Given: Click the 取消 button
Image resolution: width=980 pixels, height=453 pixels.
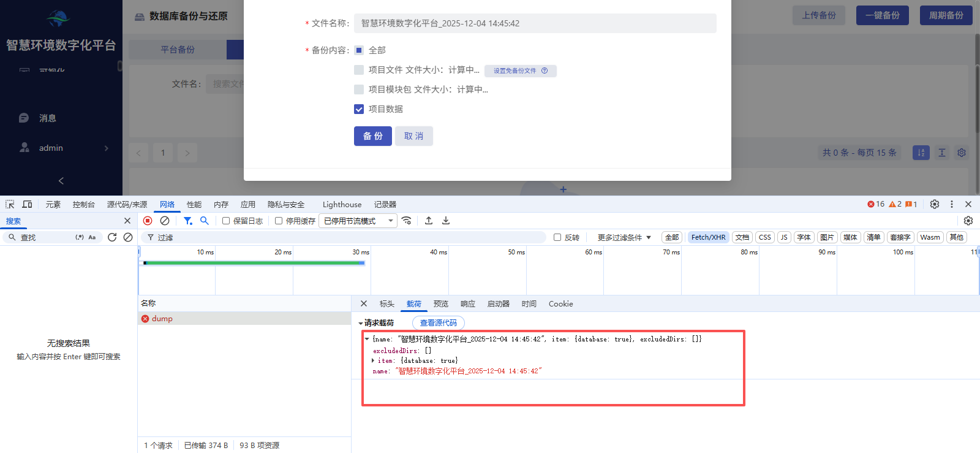Looking at the screenshot, I should tap(413, 136).
